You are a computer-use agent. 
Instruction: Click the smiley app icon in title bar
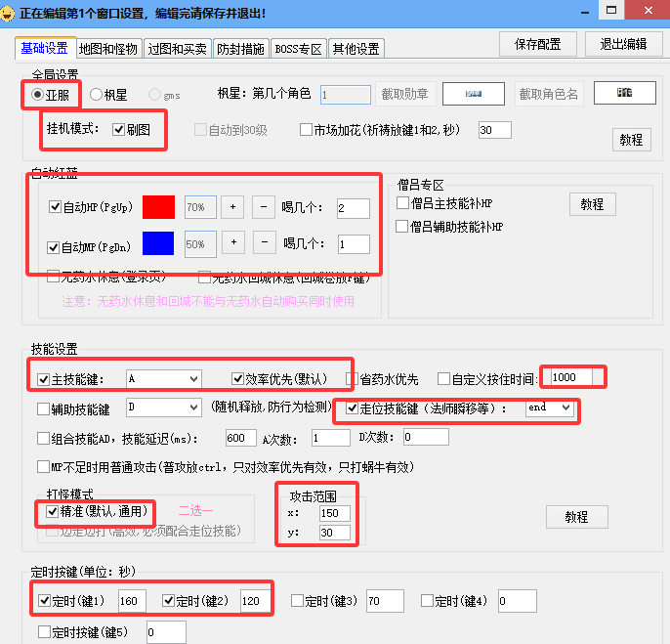pyautogui.click(x=9, y=13)
